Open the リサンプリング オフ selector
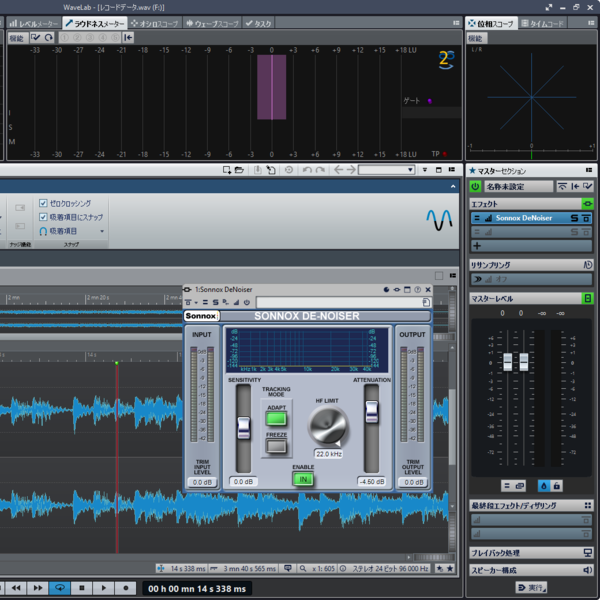This screenshot has width=600, height=600. 531,279
